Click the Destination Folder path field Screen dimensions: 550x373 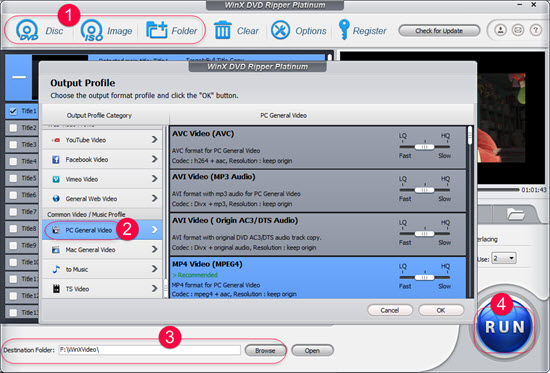[149, 350]
